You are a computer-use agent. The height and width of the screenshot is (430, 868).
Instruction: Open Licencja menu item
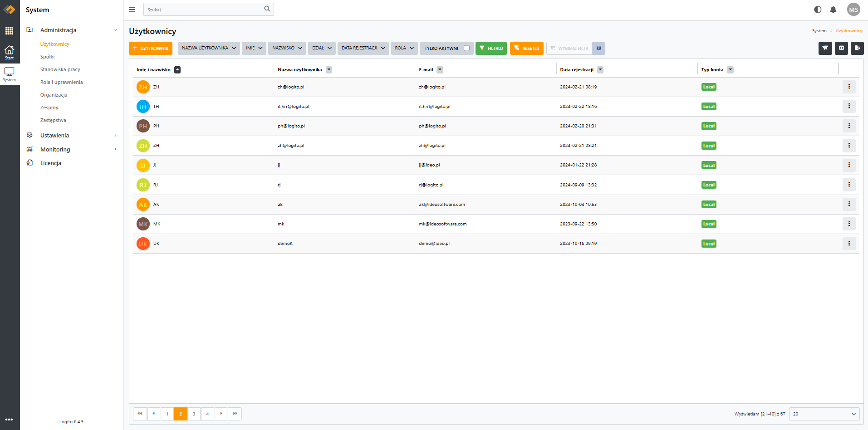(50, 163)
